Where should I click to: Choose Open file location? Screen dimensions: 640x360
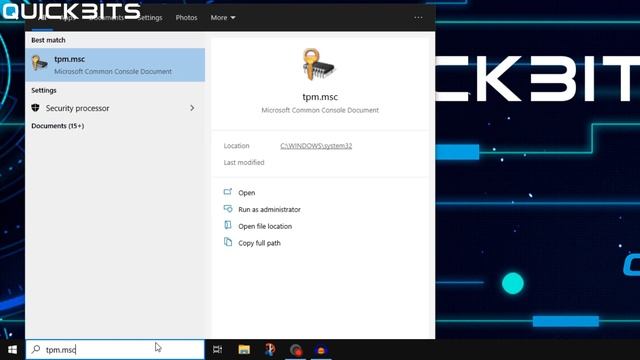pos(265,226)
